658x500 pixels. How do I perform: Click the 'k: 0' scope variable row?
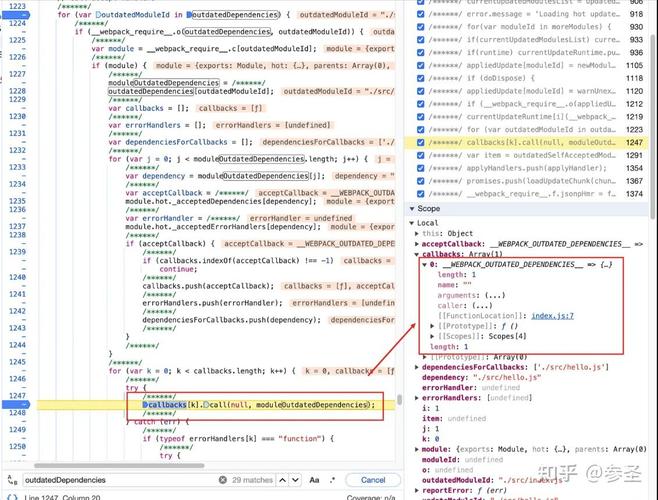[430, 439]
